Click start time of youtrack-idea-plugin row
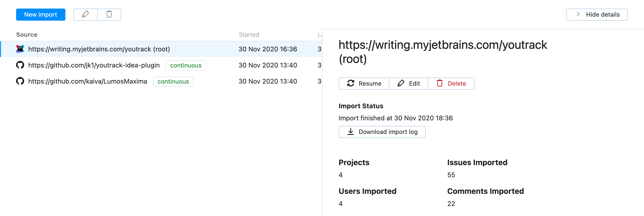The height and width of the screenshot is (216, 644). point(268,65)
